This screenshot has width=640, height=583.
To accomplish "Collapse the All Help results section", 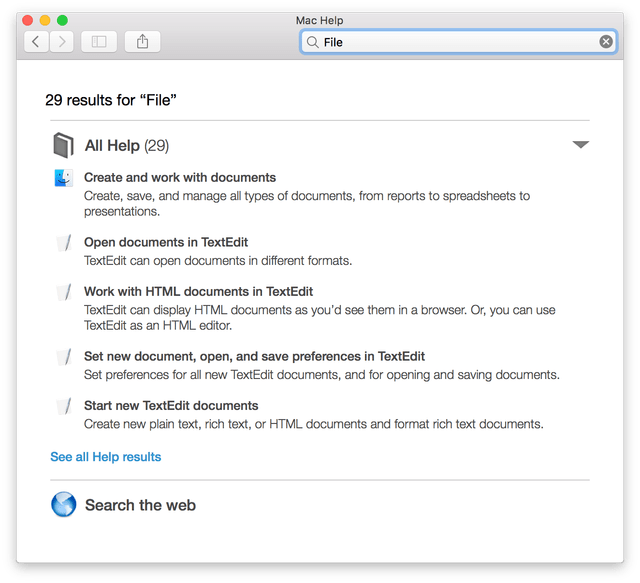I will pos(580,145).
